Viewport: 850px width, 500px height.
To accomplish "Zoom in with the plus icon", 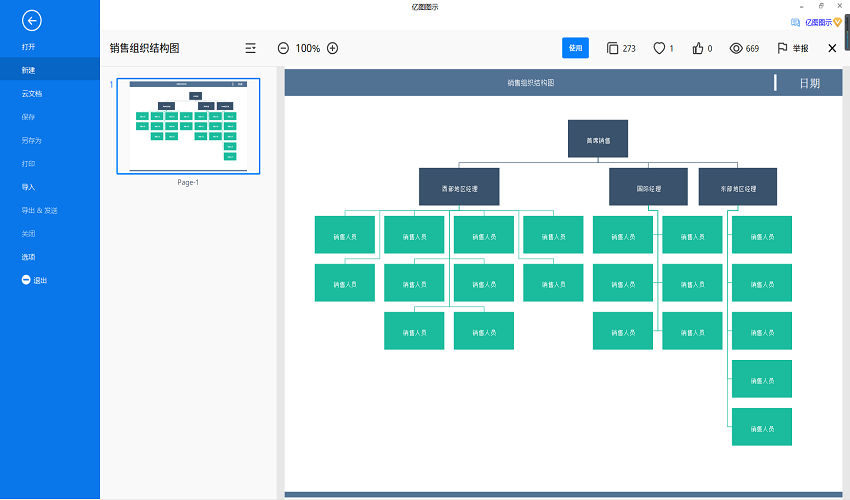I will [333, 48].
